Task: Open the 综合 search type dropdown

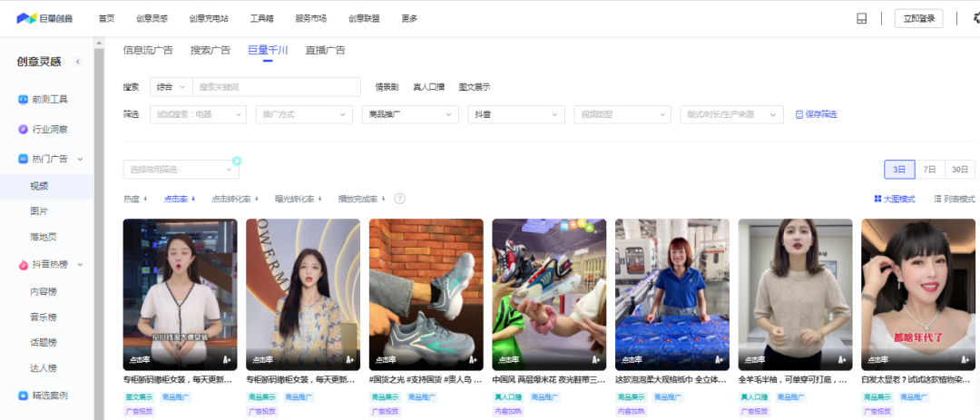Action: pos(171,87)
